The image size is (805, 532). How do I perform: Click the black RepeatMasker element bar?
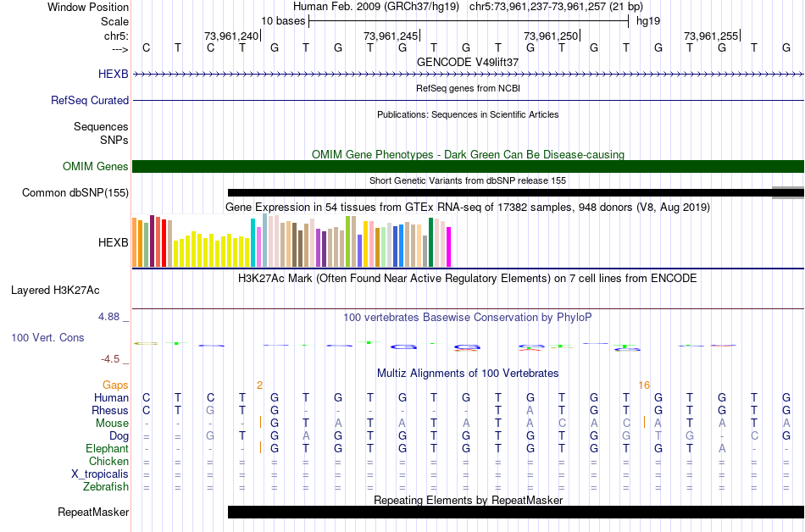515,512
